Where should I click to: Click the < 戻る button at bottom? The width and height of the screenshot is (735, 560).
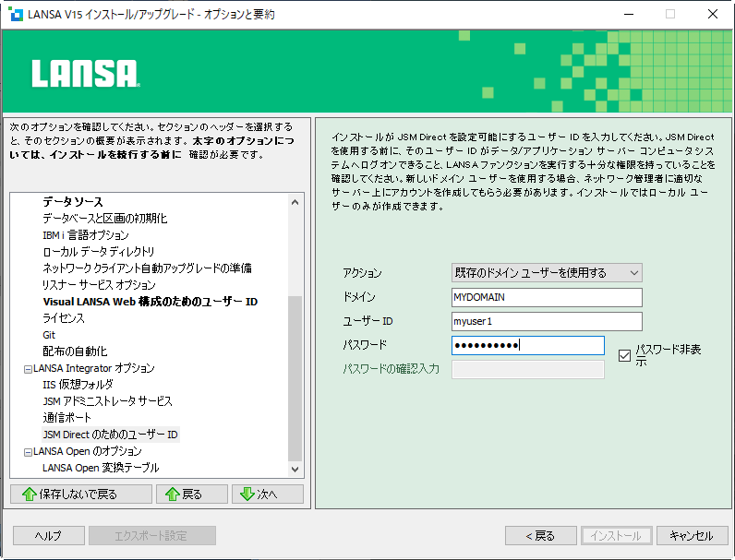[541, 536]
